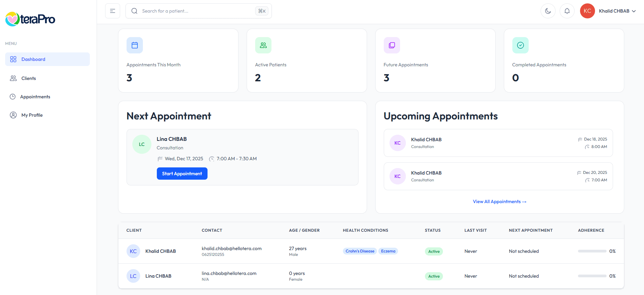Open the Appointments menu item
The height and width of the screenshot is (295, 644).
click(x=47, y=97)
